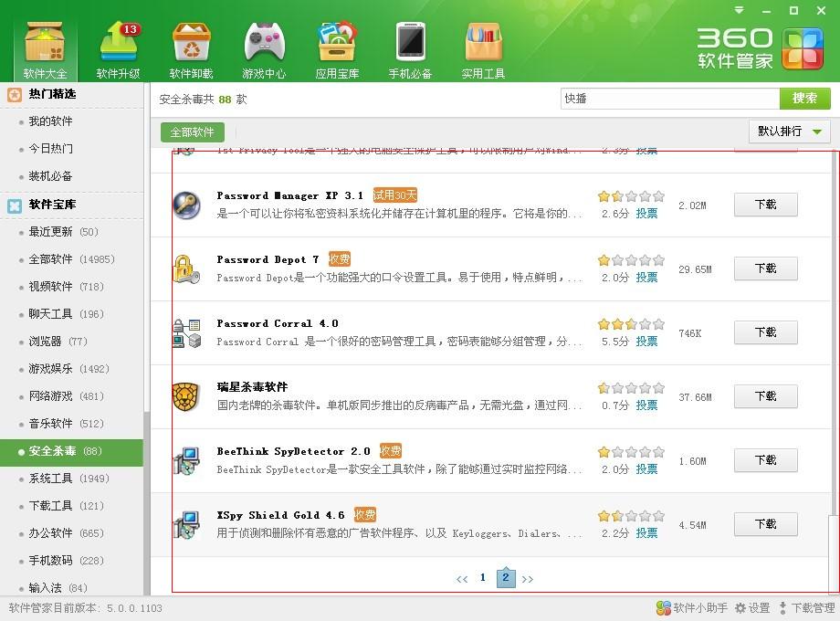Viewport: 840px width, 621px height.
Task: Click 投票 link for BeeThink SpyDetector
Action: pos(646,468)
